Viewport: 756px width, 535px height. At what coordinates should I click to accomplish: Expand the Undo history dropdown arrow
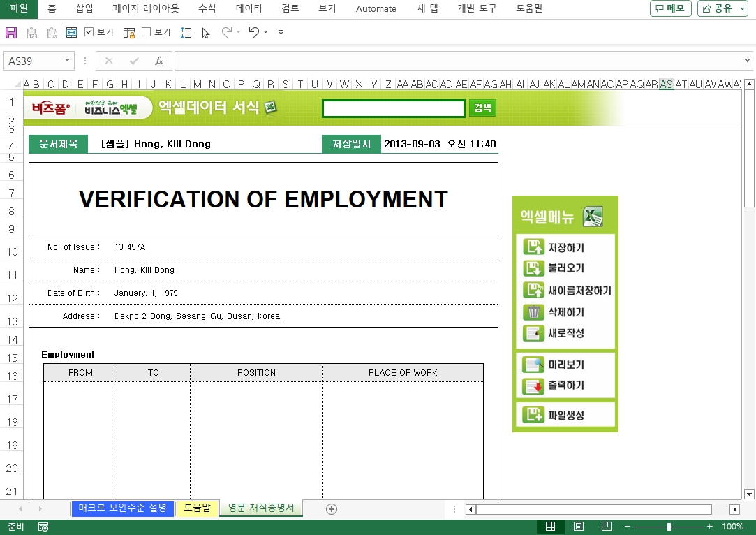266,32
